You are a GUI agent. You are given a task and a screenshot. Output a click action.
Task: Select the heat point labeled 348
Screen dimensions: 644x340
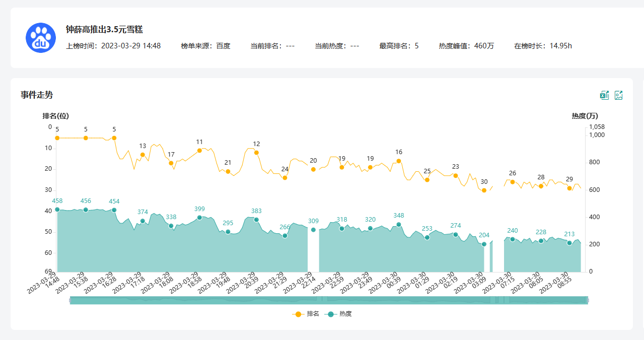(x=399, y=225)
